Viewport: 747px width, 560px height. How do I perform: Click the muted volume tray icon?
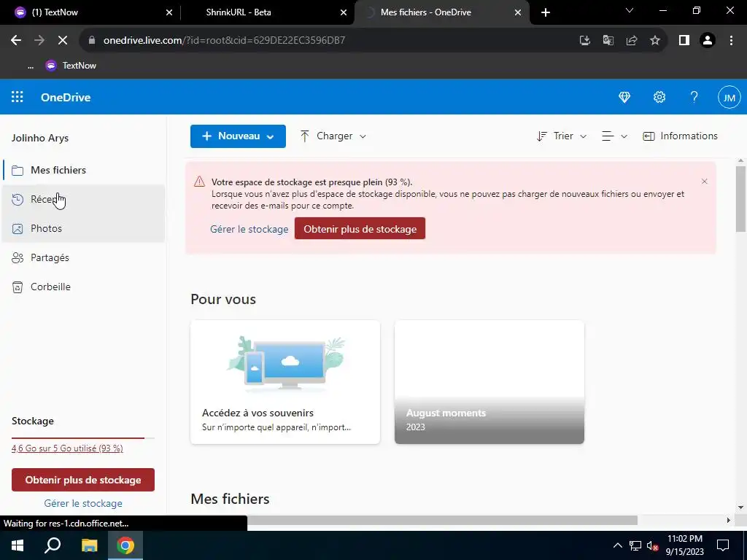(x=653, y=545)
